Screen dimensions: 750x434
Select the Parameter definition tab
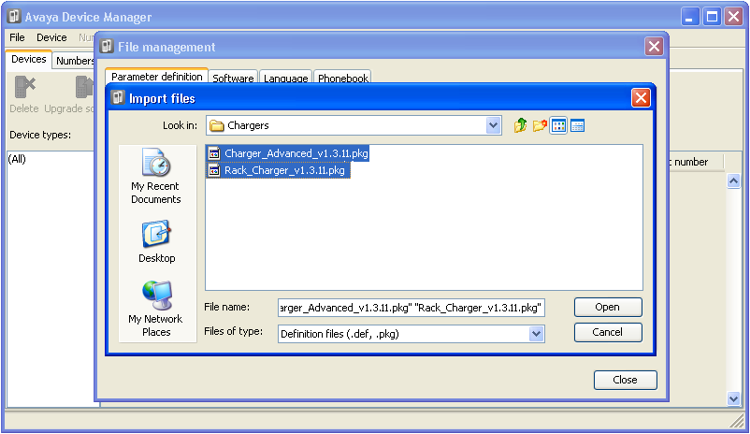point(156,76)
